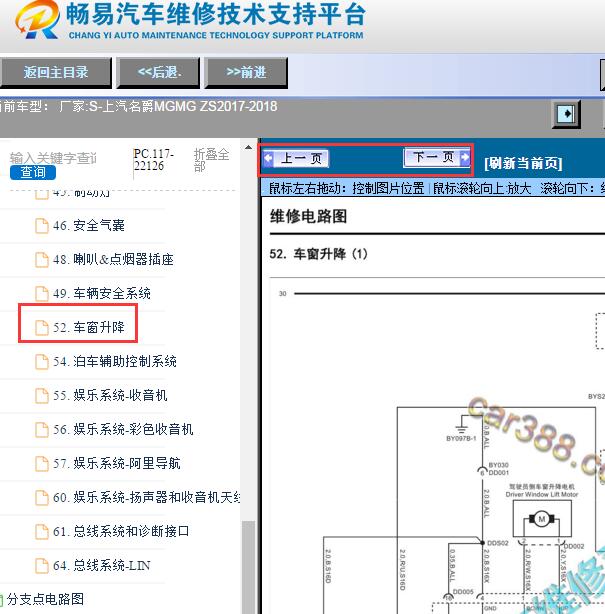Click the 维修电路图 heading
The width and height of the screenshot is (605, 614).
click(309, 216)
